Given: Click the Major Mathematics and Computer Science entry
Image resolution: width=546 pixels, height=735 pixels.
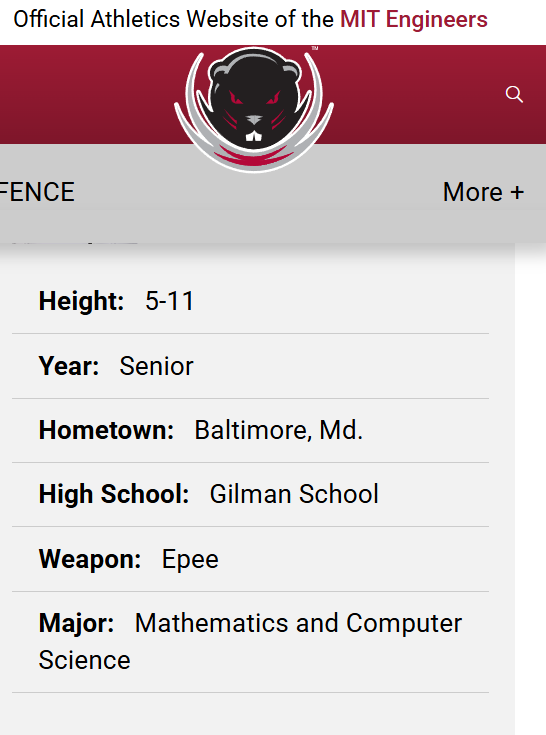Looking at the screenshot, I should pyautogui.click(x=250, y=642).
